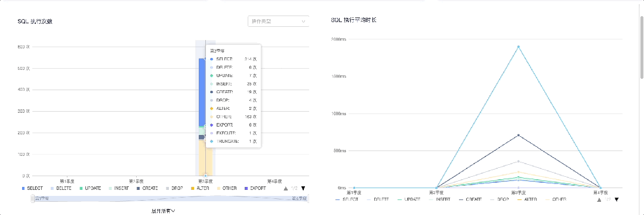
Task: Toggle DELETE legend in SQL 执行次数 chart
Action: [60, 188]
